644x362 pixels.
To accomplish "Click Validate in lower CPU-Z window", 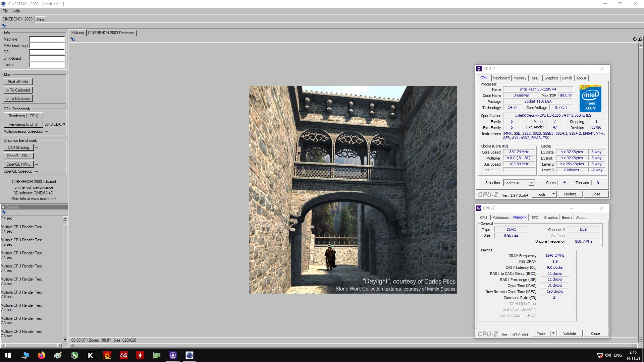I will [x=570, y=334].
